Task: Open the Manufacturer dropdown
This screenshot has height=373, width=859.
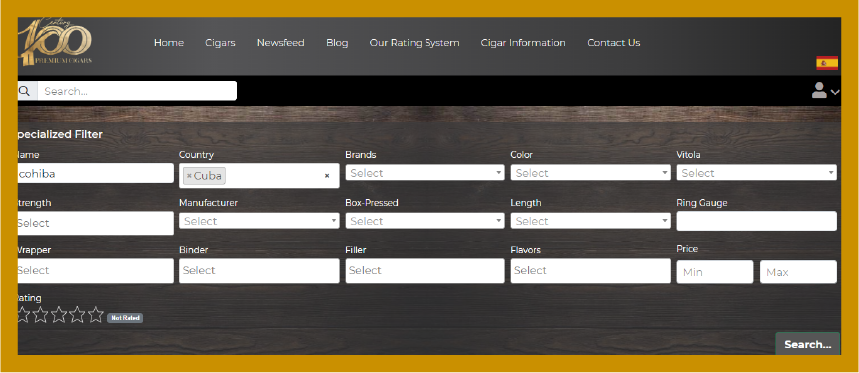Action: coord(259,221)
